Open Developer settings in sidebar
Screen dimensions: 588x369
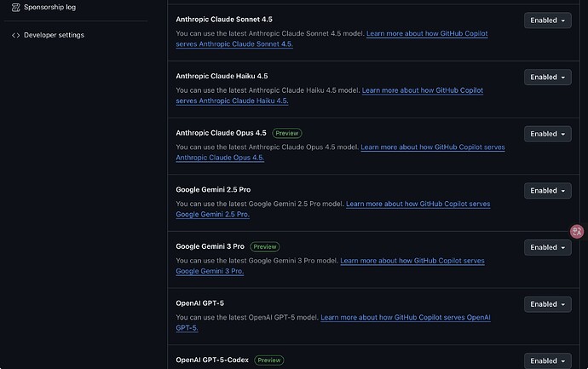coord(54,35)
